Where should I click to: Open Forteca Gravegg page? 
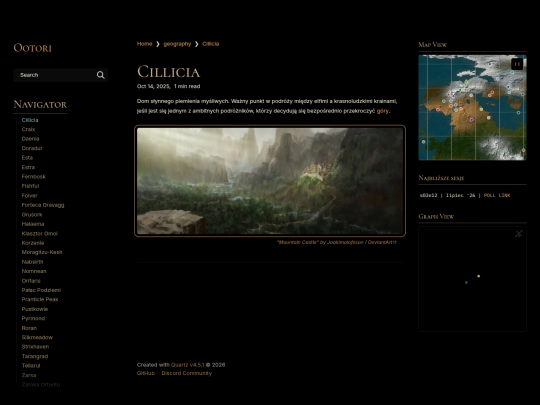43,205
